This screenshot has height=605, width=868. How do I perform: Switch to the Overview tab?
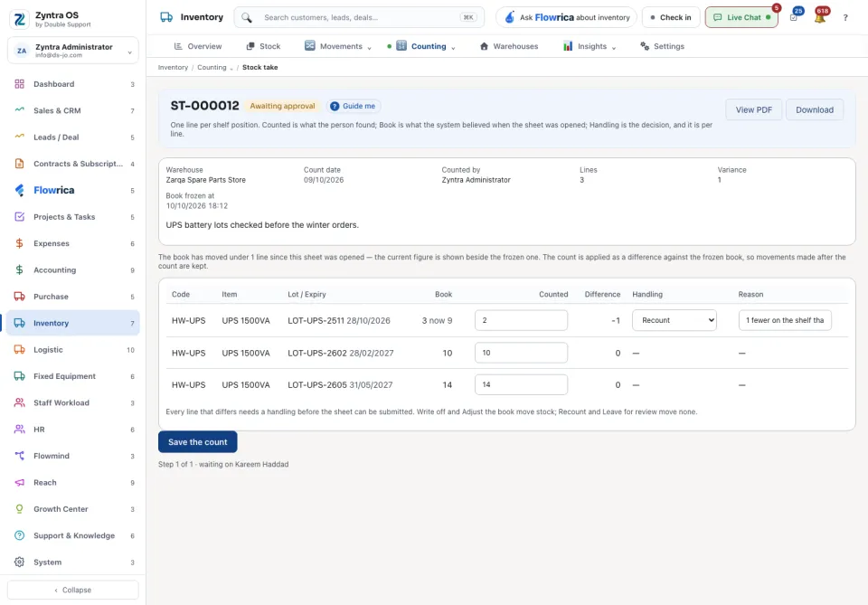click(198, 46)
